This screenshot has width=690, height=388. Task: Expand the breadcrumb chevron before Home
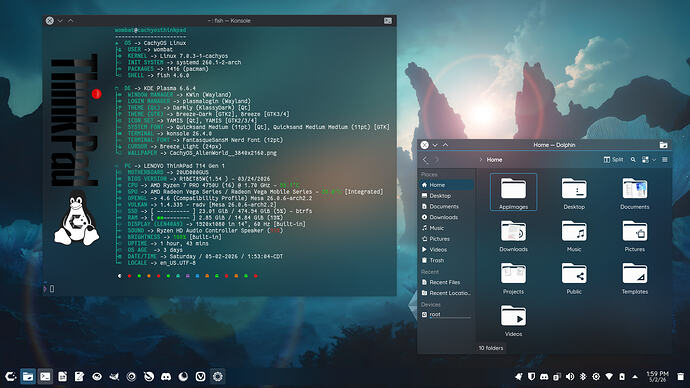pyautogui.click(x=481, y=160)
